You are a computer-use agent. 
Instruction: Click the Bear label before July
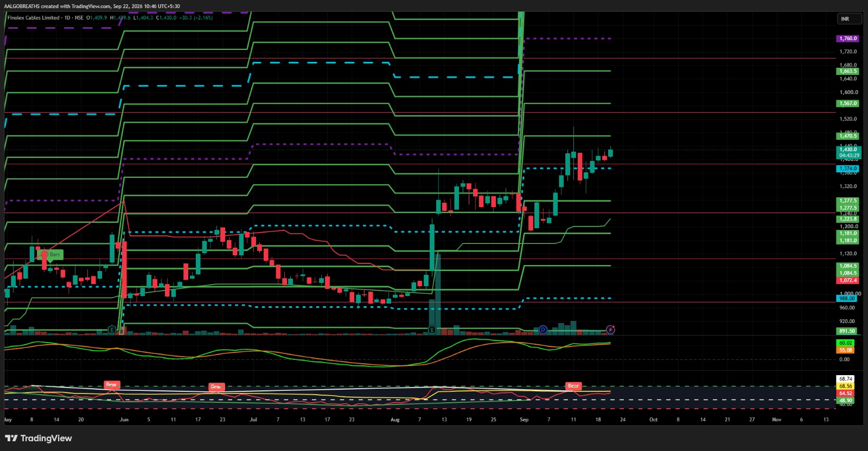(x=216, y=387)
